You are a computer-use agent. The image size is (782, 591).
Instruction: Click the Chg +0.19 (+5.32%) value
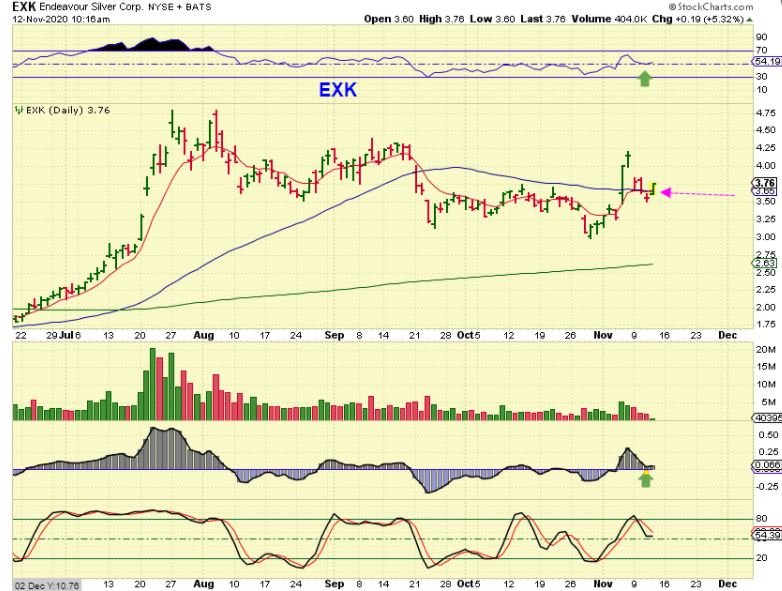pyautogui.click(x=698, y=19)
